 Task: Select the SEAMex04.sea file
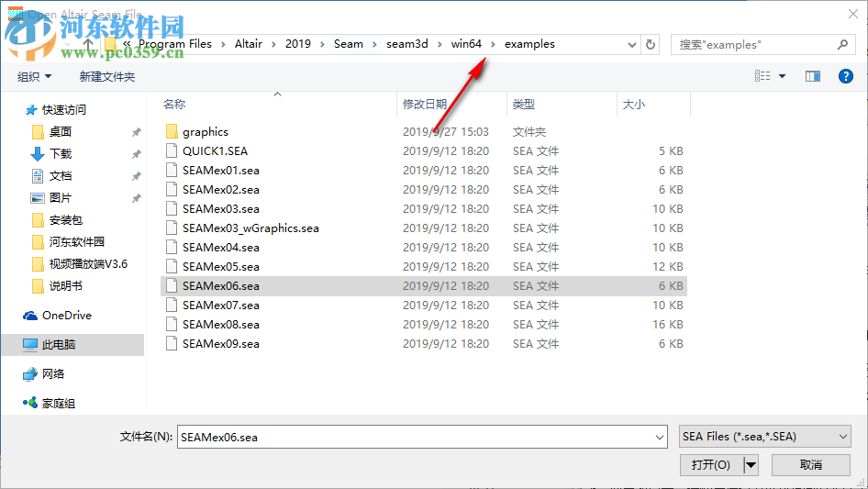coord(221,248)
